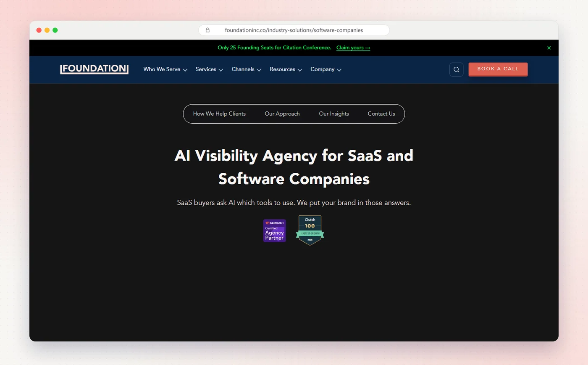Screen dimensions: 588x365
Task: Select Contact Us in the pill navigation
Action: (381, 114)
